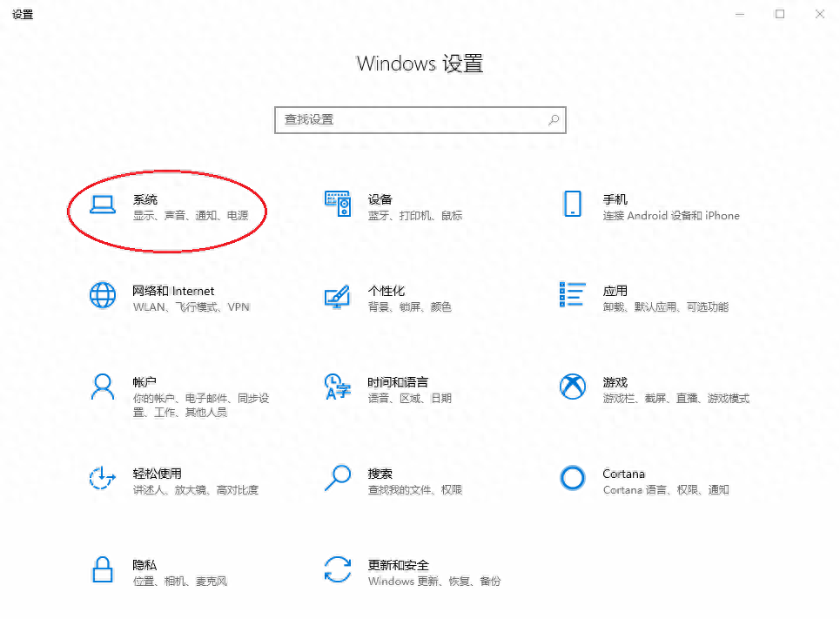Click the Ease of Access (轻松使用) icon
The image size is (840, 619).
(103, 478)
